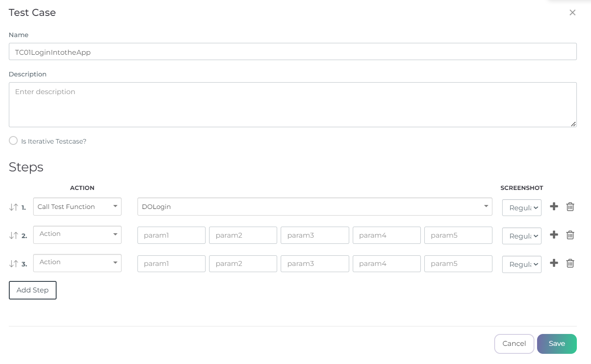Delete step 3 with trash icon
Screen dimensions: 591x364
(x=570, y=263)
